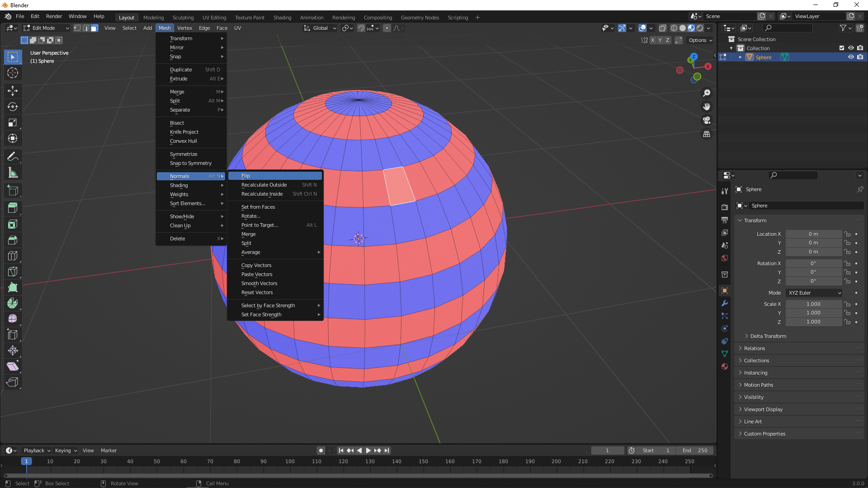Pin the Sphere properties panel
868x488 pixels.
(860, 189)
